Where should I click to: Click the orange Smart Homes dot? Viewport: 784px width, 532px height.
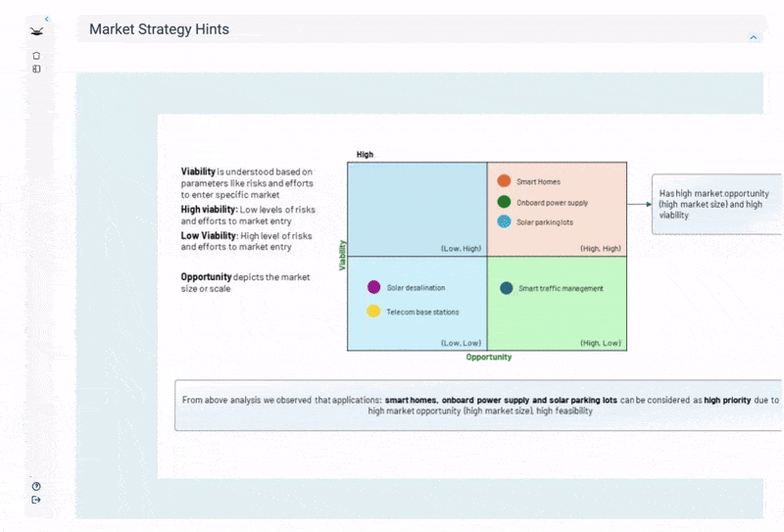(504, 181)
